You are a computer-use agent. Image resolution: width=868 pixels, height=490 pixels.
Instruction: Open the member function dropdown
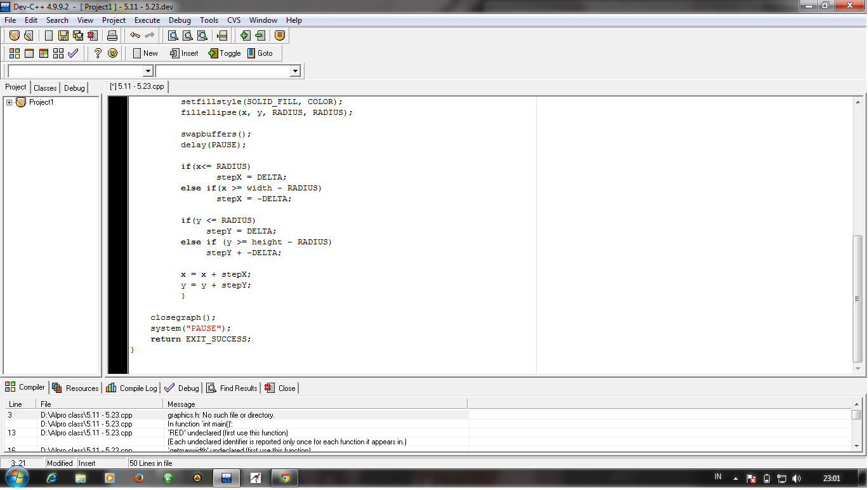pyautogui.click(x=295, y=70)
